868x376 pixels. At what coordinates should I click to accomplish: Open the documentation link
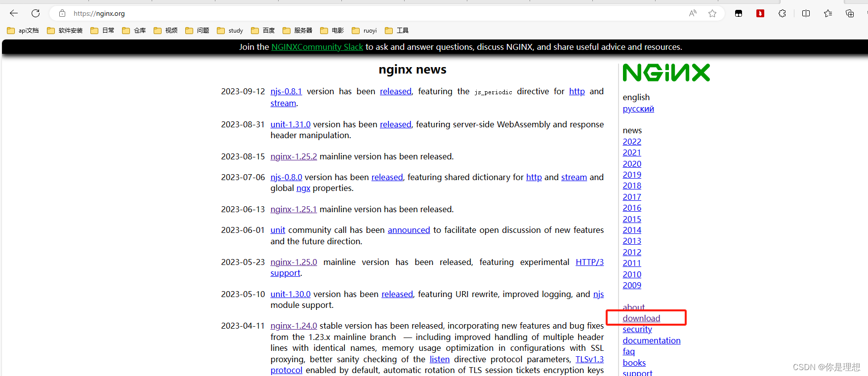[x=652, y=340]
